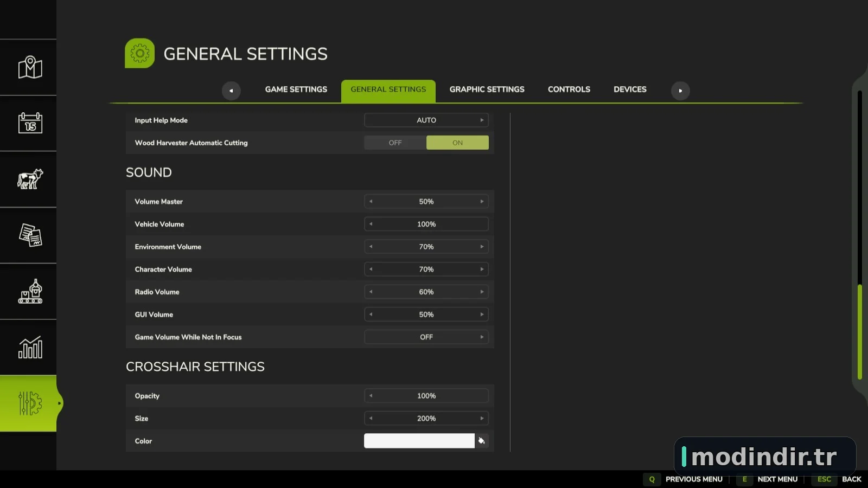
Task: Click the E Next Menu button
Action: (767, 479)
